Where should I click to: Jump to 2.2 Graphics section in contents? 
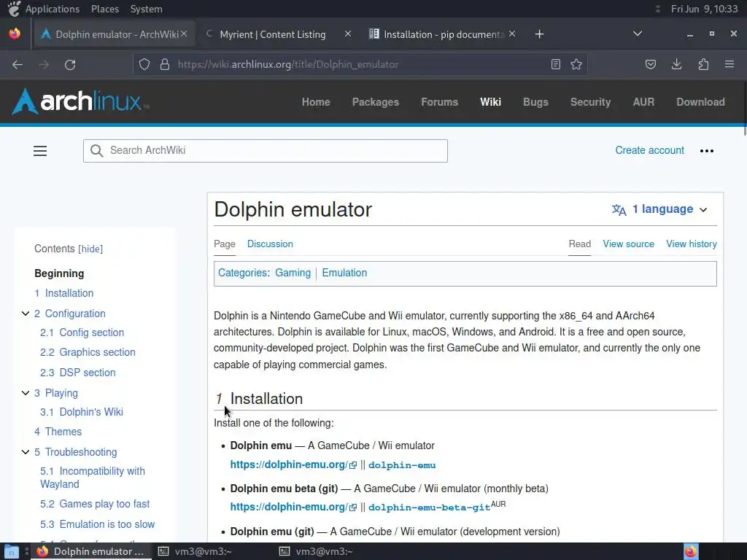pos(88,352)
